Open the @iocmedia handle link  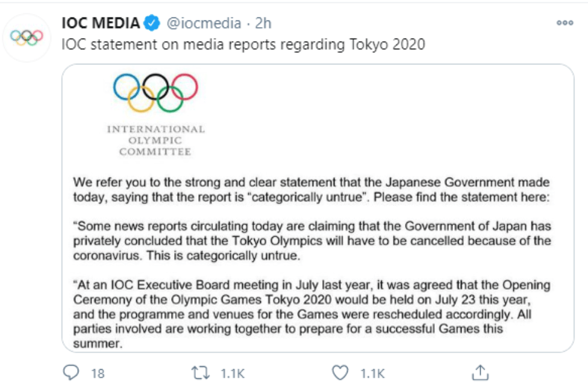tap(204, 23)
